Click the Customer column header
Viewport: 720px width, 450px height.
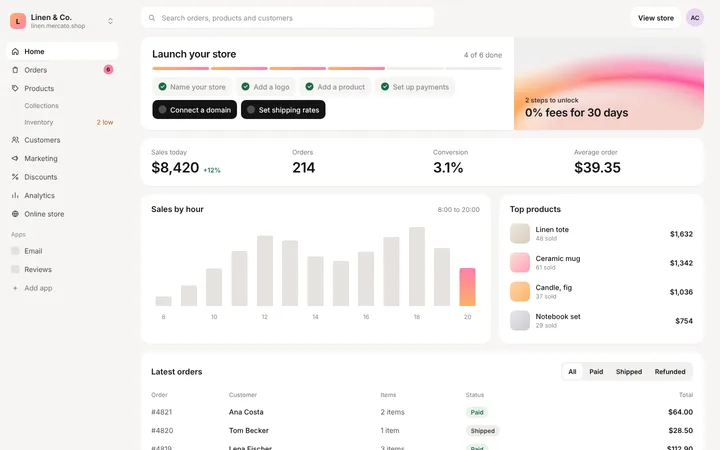[243, 395]
